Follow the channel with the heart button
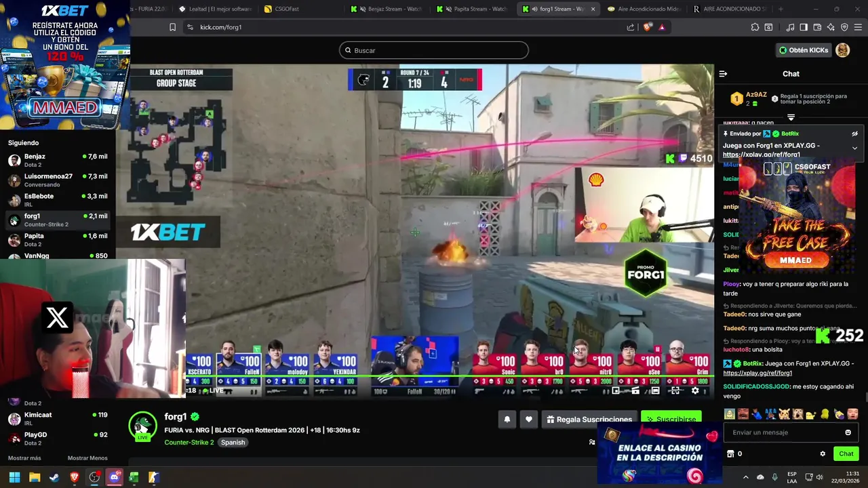This screenshot has width=868, height=488. [x=529, y=420]
